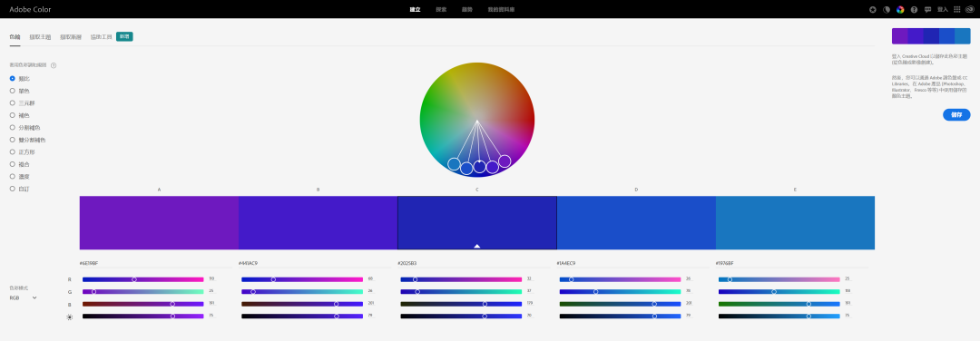980x341 pixels.
Task: Open the apps grid icon
Action: [957, 9]
